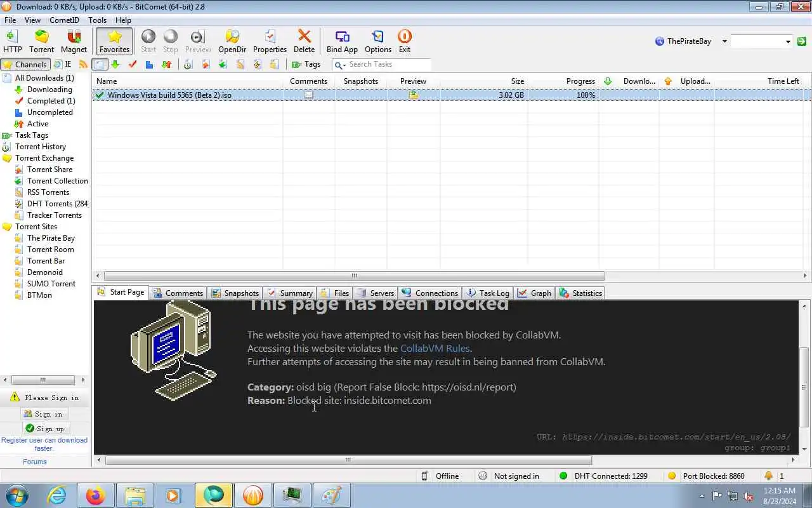Select Torrent History in the sidebar

(41, 147)
